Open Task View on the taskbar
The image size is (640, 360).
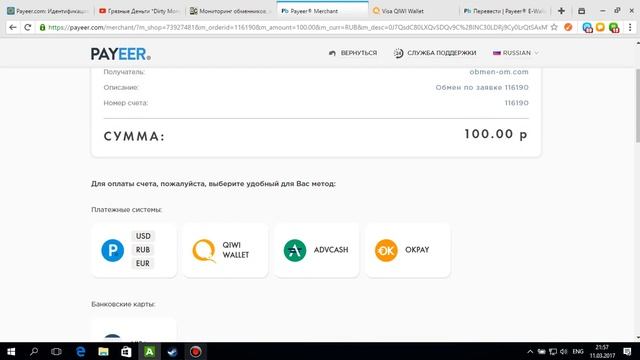(x=56, y=351)
